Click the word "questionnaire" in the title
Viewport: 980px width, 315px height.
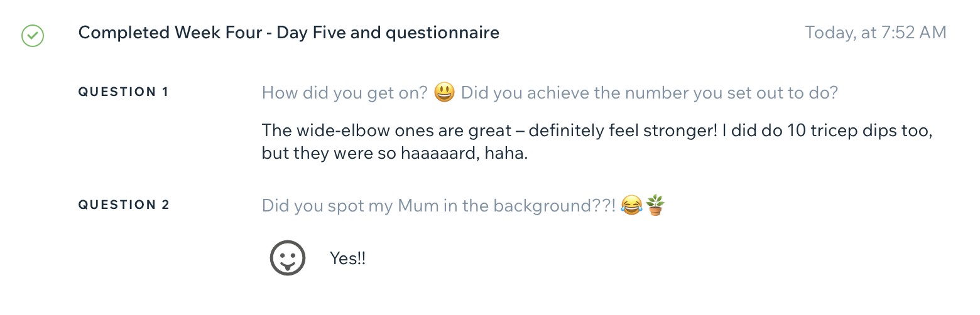click(442, 33)
